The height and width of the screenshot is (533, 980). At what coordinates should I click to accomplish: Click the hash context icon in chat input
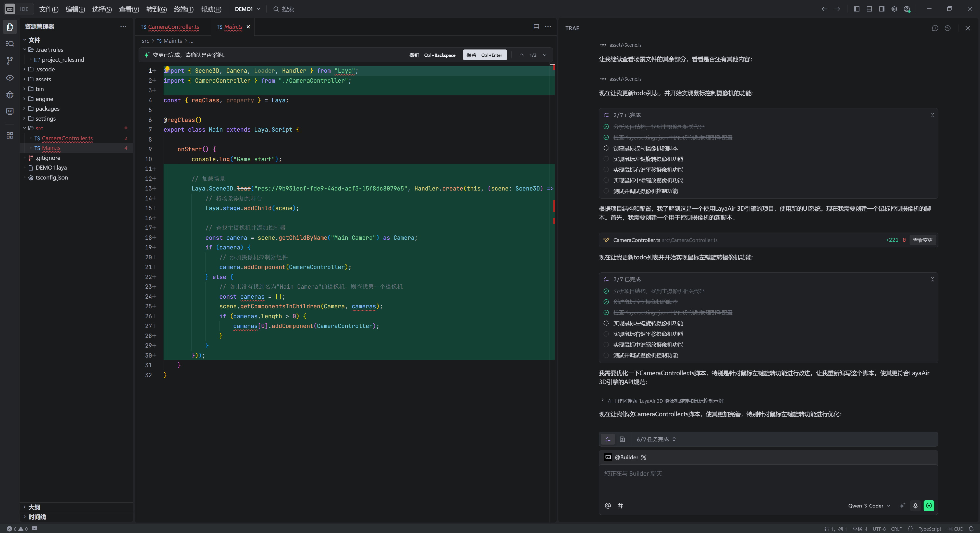620,506
